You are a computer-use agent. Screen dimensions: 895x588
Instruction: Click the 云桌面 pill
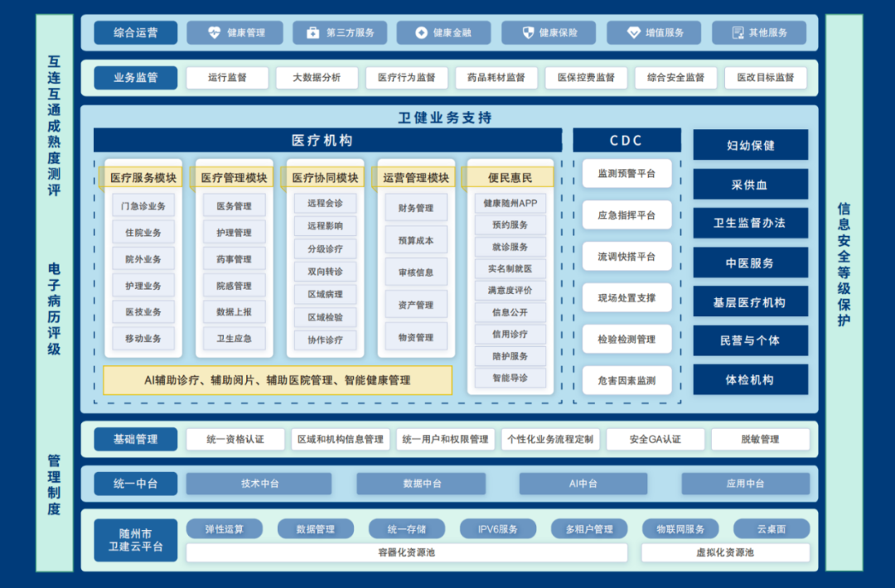click(772, 529)
